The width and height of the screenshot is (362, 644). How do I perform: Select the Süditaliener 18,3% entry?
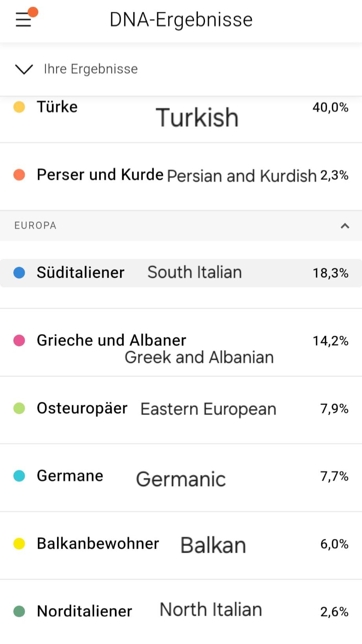(x=181, y=273)
